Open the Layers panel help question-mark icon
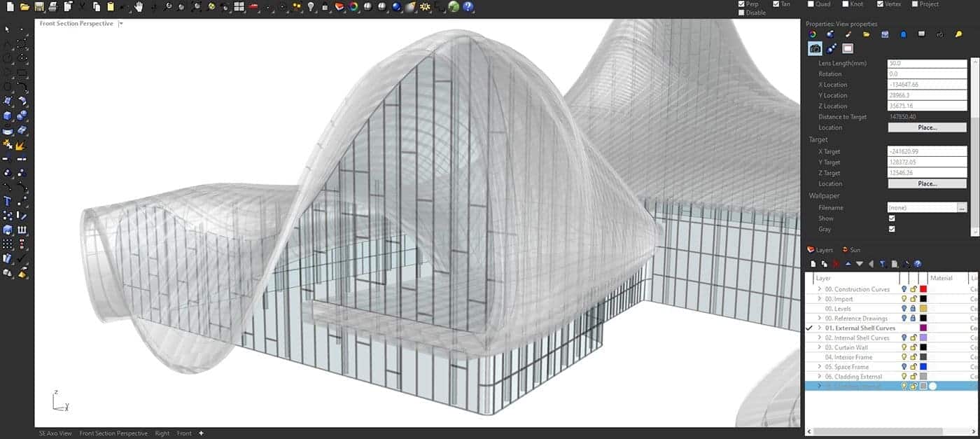The image size is (980, 439). point(917,265)
